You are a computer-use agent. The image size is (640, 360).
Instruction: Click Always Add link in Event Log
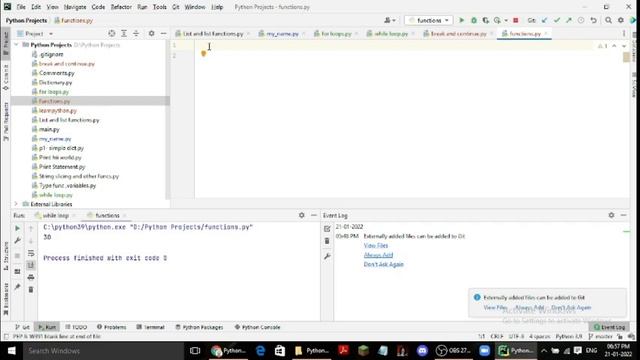tap(378, 255)
